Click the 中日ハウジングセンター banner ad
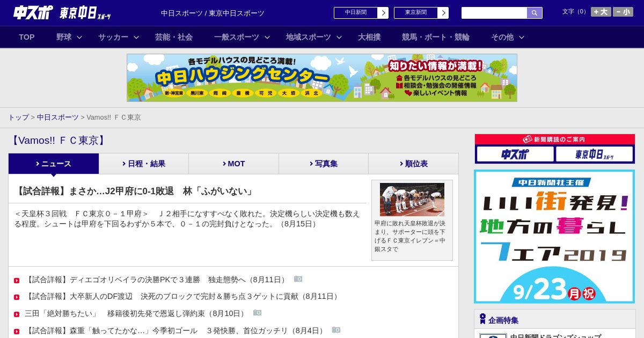This screenshot has height=338, width=644. tap(322, 78)
